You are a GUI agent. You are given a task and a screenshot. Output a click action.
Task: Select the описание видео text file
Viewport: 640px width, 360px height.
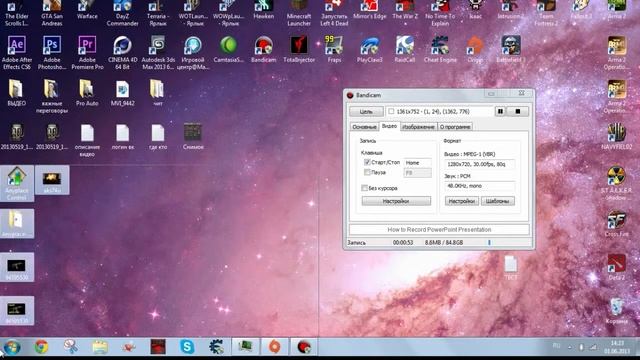87,140
